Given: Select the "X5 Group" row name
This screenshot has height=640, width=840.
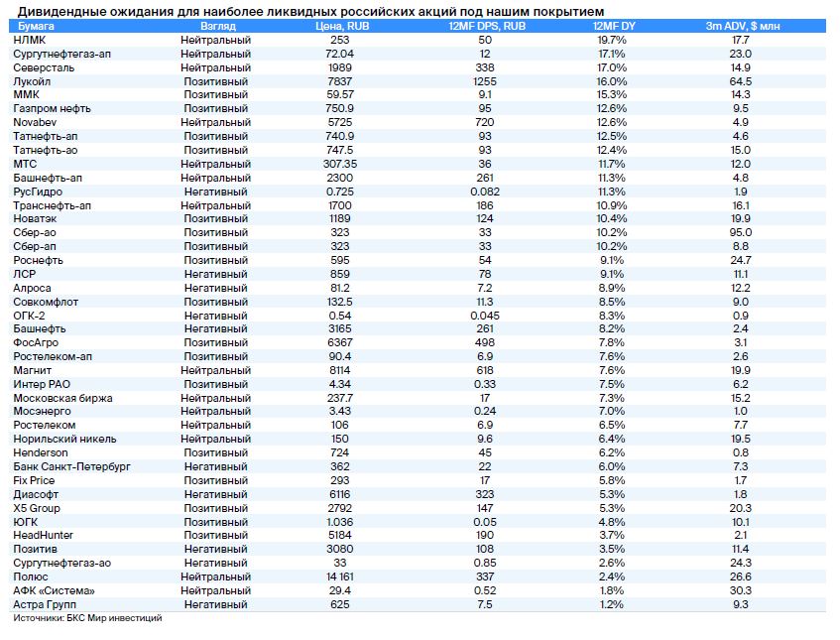Looking at the screenshot, I should click(37, 510).
